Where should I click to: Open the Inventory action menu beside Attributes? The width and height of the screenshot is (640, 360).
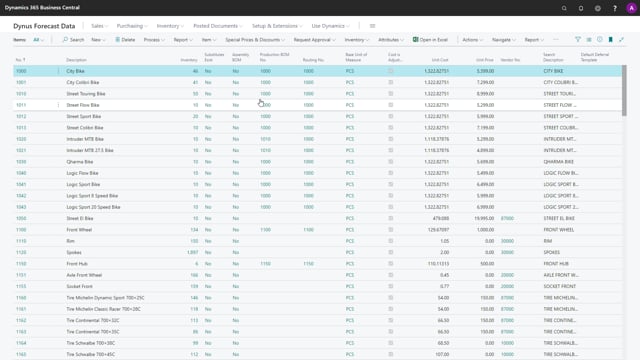pos(356,40)
